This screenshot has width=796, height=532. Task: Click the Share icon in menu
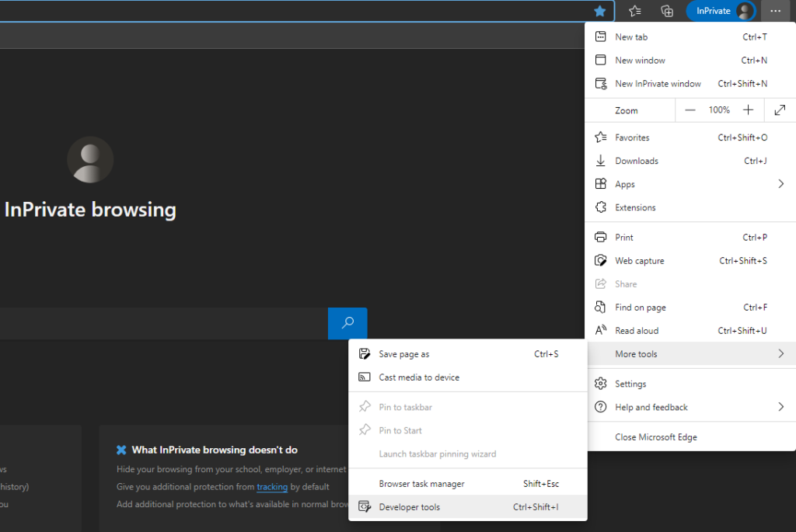(x=601, y=283)
